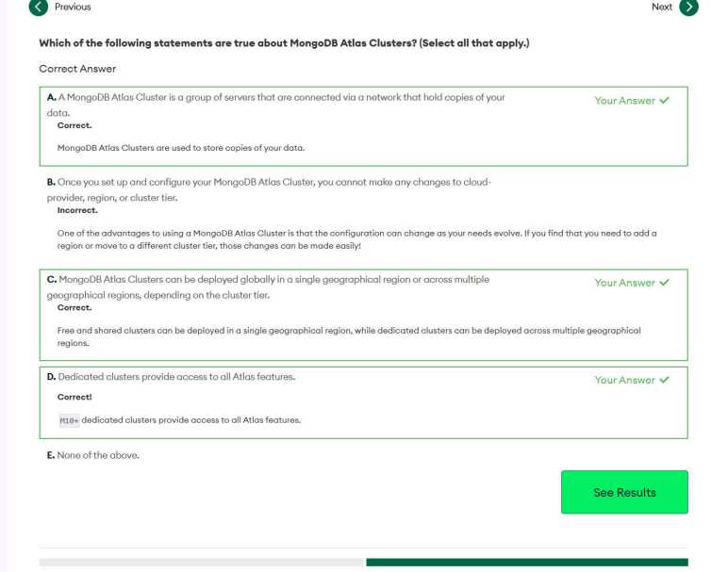Click the dark green progress bar segment
The image size is (728, 572).
(x=526, y=563)
